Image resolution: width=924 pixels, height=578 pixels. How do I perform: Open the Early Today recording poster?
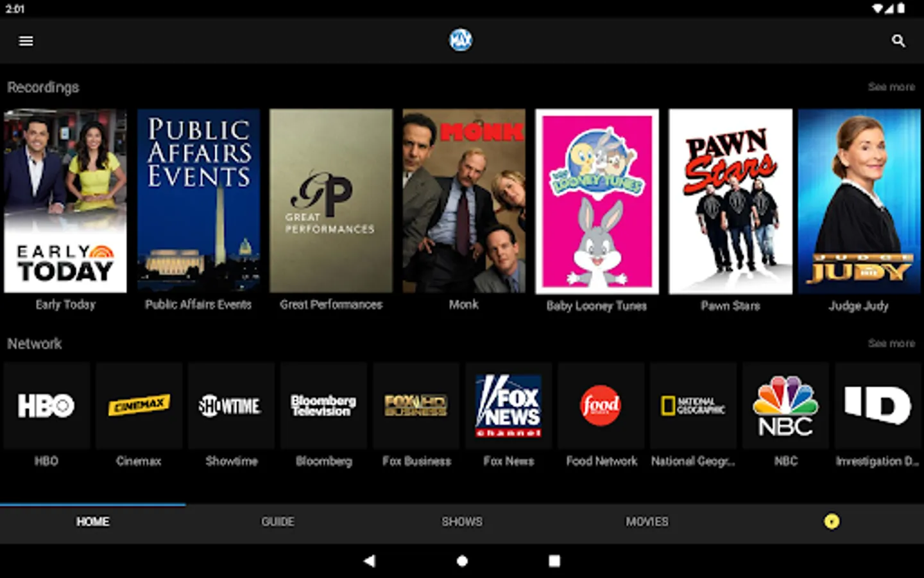click(65, 201)
